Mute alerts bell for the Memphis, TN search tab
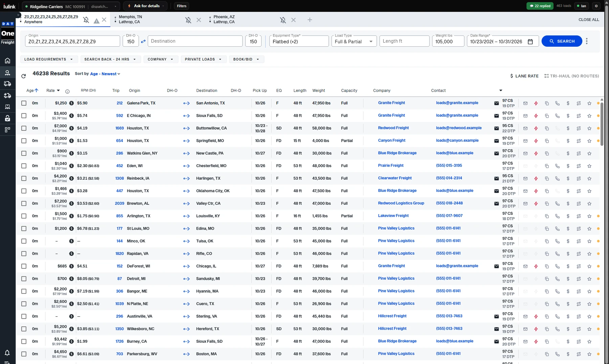 click(x=188, y=20)
